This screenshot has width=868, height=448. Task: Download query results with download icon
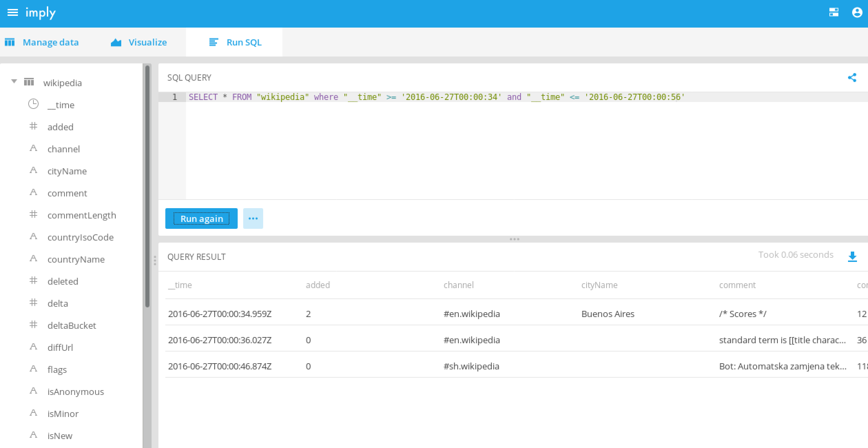click(852, 256)
